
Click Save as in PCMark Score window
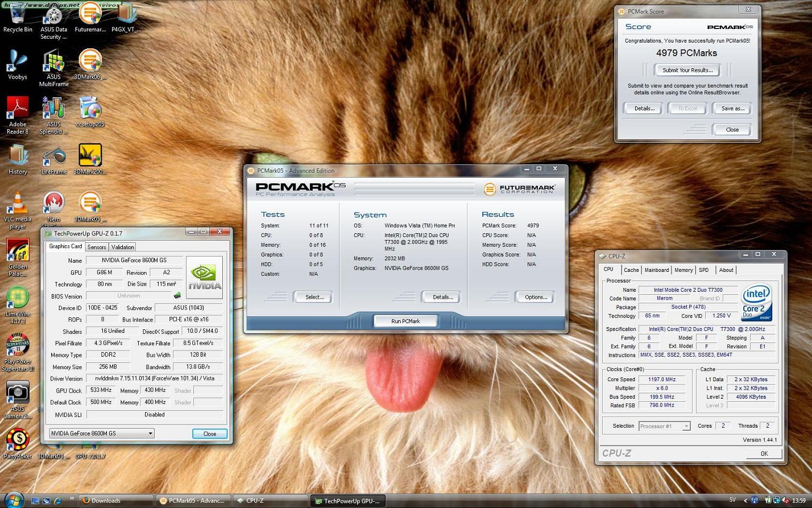point(732,108)
